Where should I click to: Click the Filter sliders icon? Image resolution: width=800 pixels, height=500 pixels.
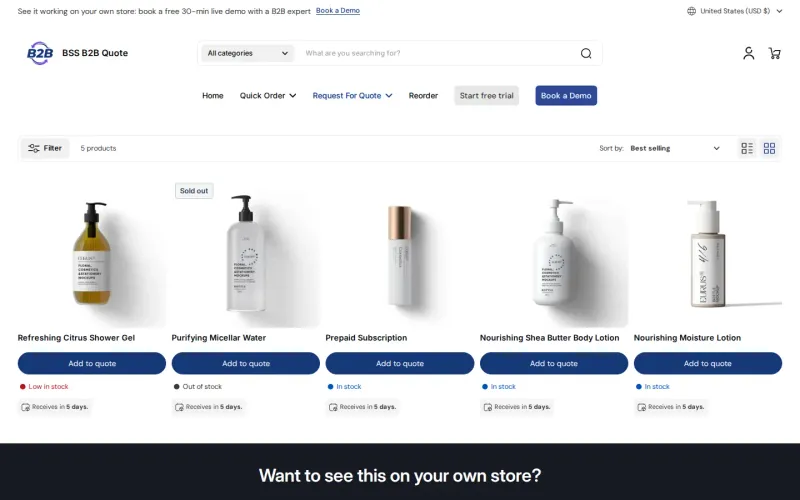[34, 148]
